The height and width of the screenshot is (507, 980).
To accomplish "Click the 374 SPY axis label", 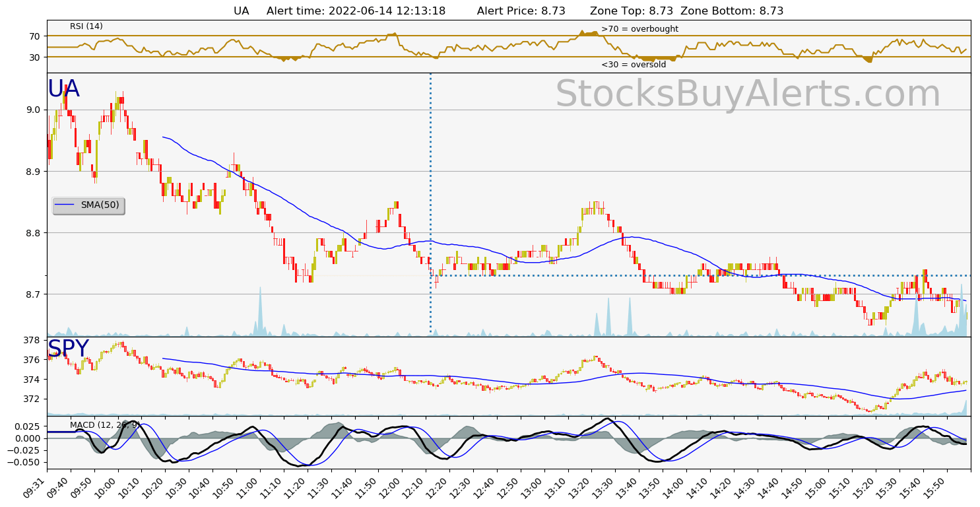I will (32, 380).
